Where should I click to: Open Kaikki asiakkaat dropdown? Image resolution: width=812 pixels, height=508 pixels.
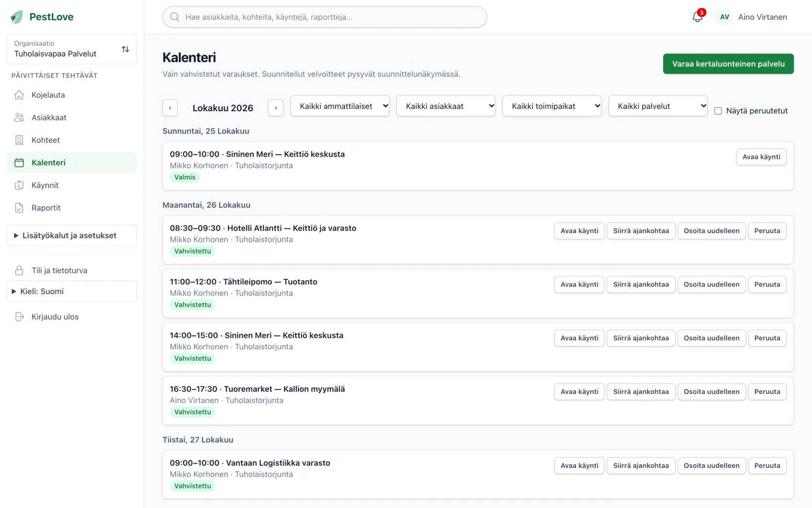pos(446,106)
